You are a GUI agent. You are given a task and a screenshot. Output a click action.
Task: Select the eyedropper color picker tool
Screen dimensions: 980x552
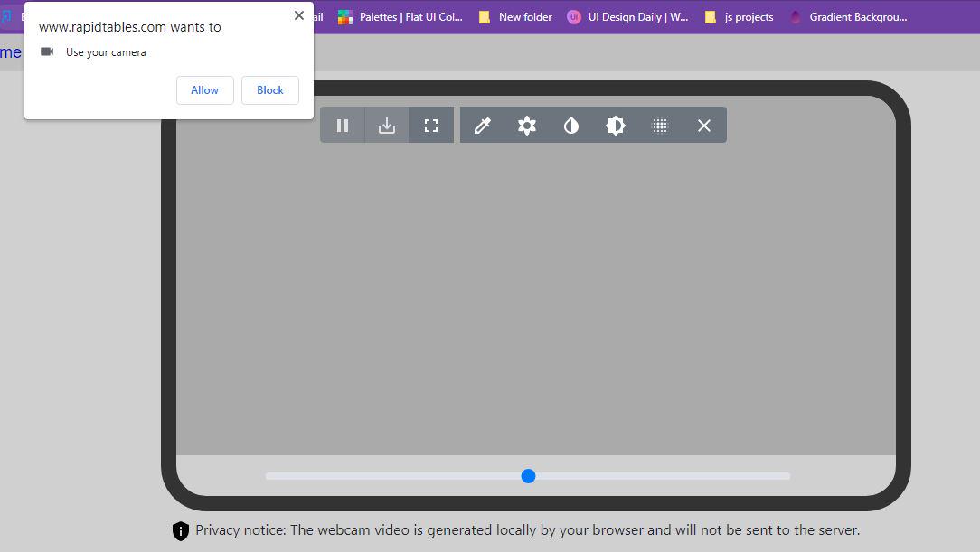[x=483, y=126]
